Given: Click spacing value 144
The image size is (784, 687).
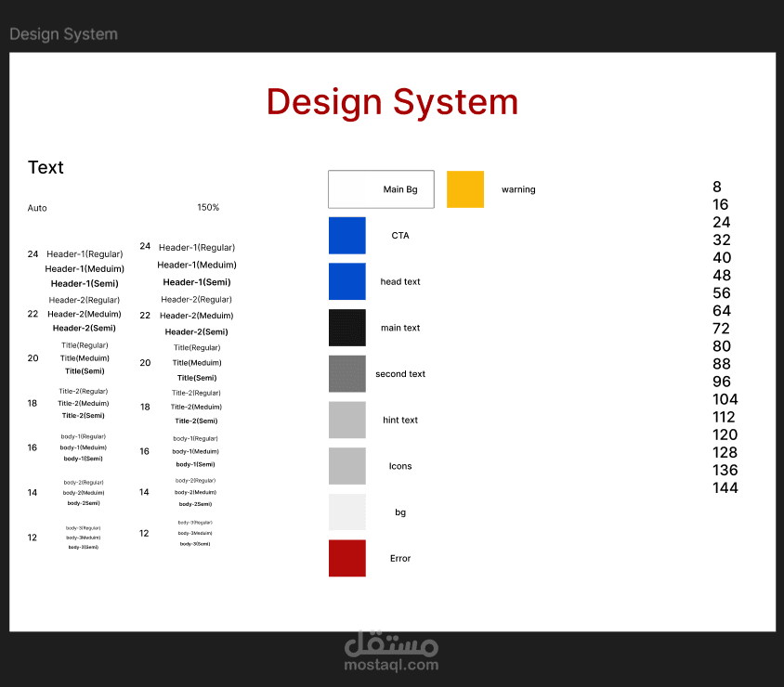Looking at the screenshot, I should (725, 487).
